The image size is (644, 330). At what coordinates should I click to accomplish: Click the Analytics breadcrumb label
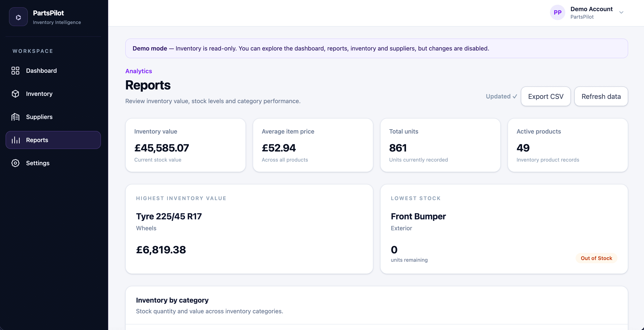(139, 71)
